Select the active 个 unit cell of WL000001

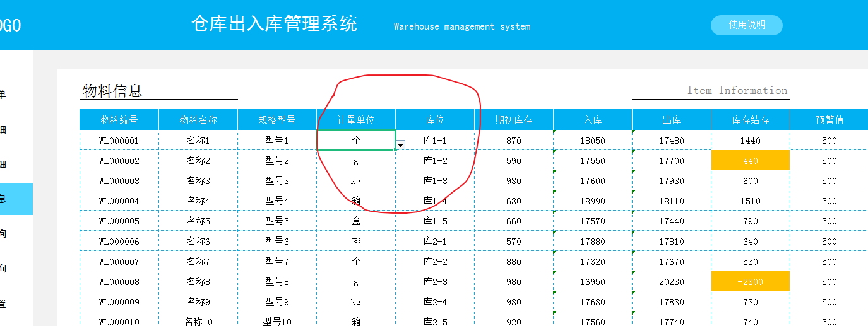tap(356, 140)
